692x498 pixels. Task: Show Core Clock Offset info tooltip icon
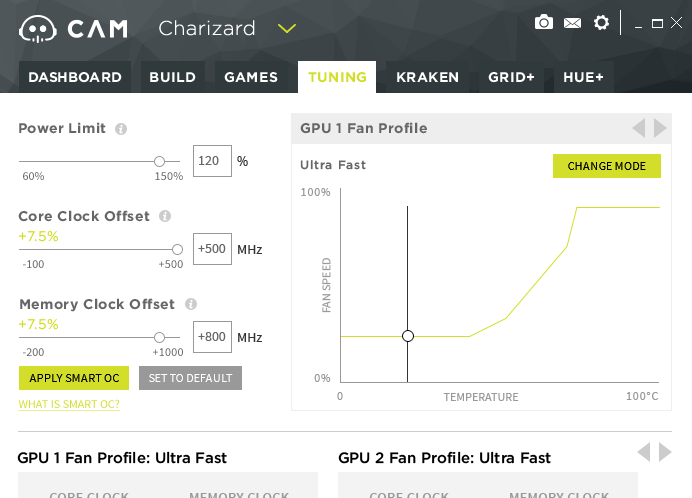click(x=165, y=216)
